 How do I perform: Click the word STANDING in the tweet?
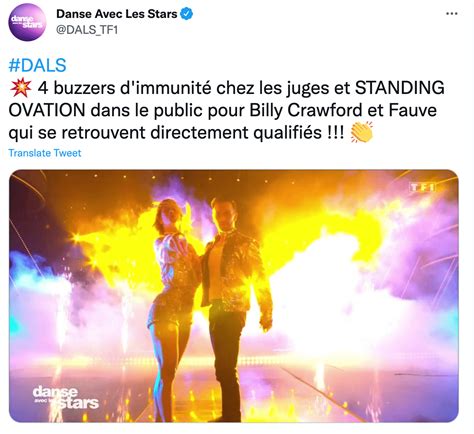[400, 88]
